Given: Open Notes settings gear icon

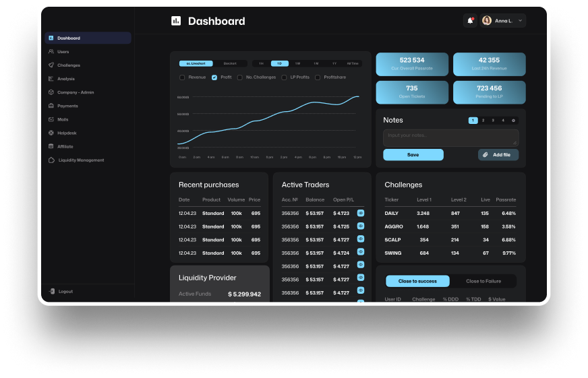Looking at the screenshot, I should pyautogui.click(x=513, y=120).
